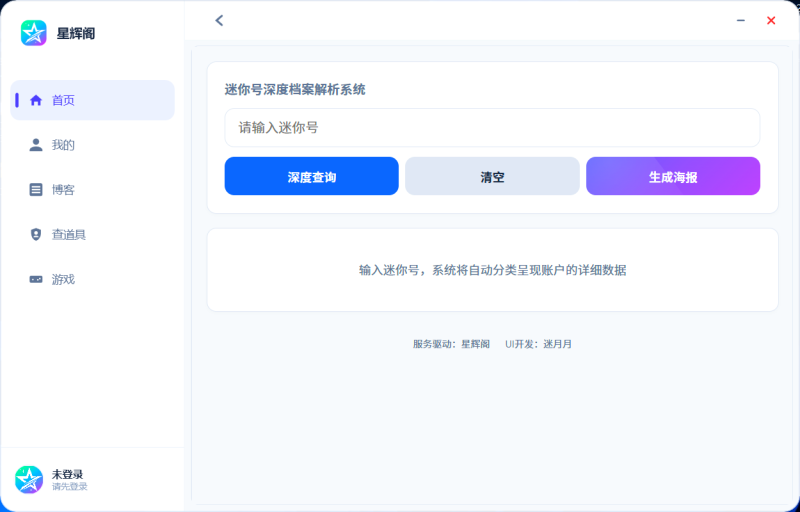Click the blog document icon beside 博客
The width and height of the screenshot is (800, 512).
tap(36, 190)
